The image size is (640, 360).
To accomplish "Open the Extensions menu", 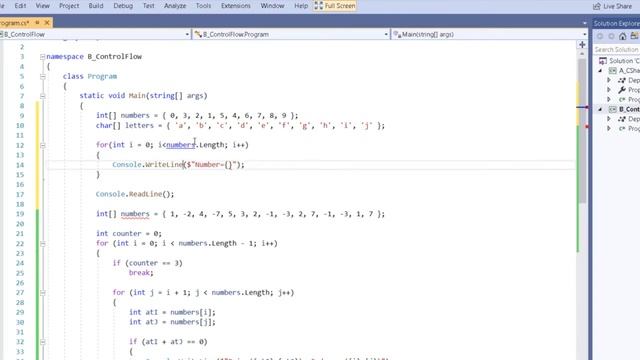I will tap(236, 6).
